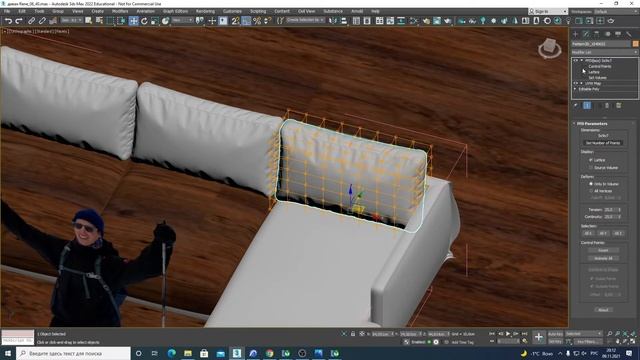Screen dimensions: 640x360
Task: Collapse the FFD modifier sub-object tree
Action: [582, 60]
